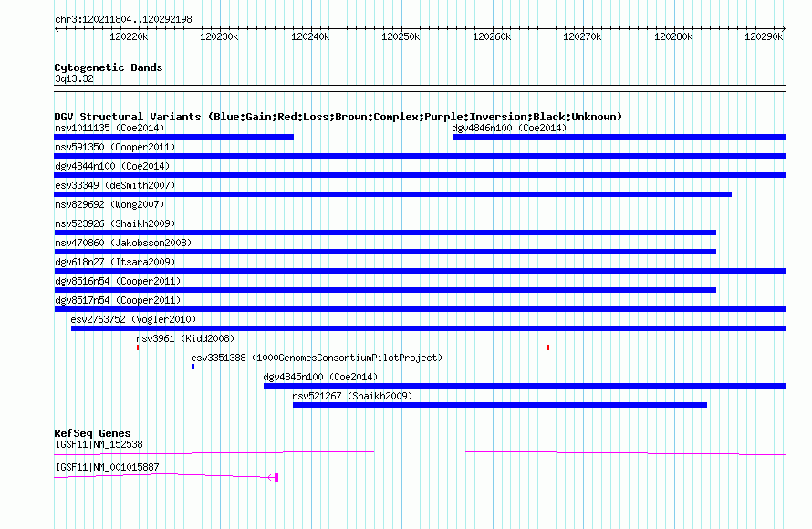
Task: Click the blue bar under dgv4844n100
Action: pyautogui.click(x=421, y=175)
